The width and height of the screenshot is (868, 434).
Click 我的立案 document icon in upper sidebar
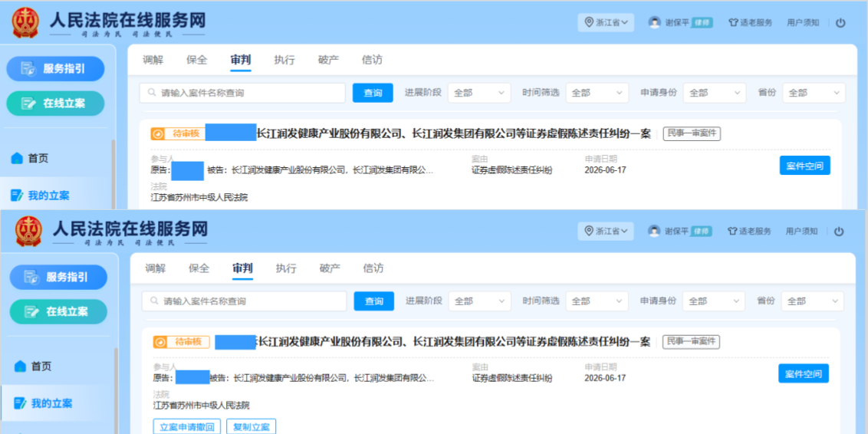17,196
